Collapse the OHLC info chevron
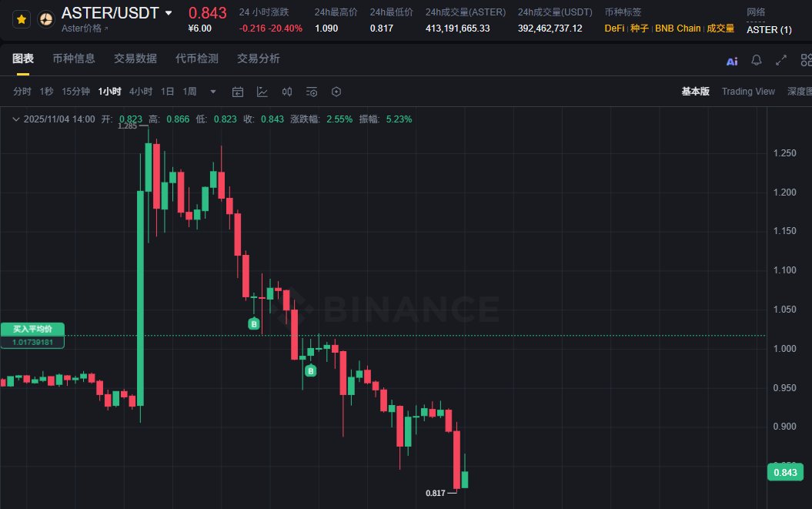Screen dimensions: 812x509 tap(16, 119)
